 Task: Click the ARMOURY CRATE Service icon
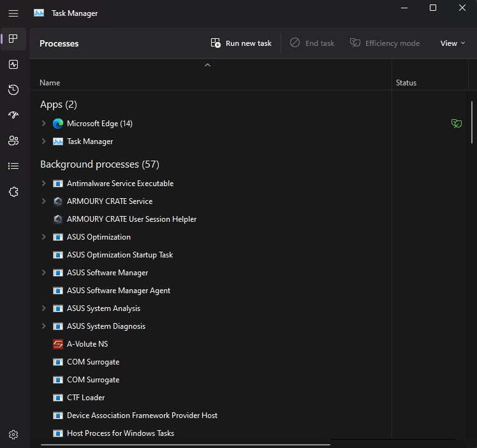[58, 201]
